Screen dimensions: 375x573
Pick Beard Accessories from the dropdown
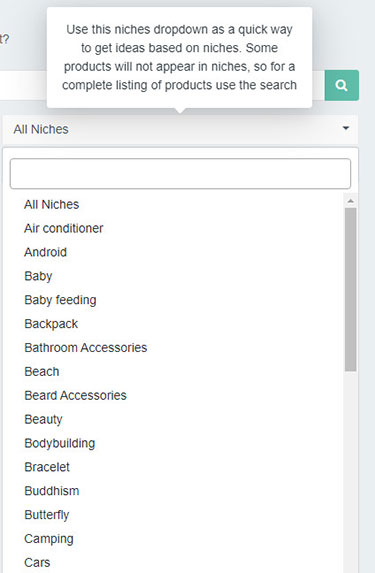point(75,395)
